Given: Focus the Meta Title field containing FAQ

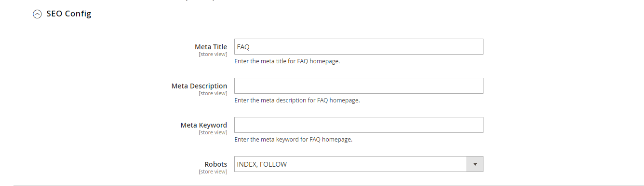Looking at the screenshot, I should [x=359, y=47].
